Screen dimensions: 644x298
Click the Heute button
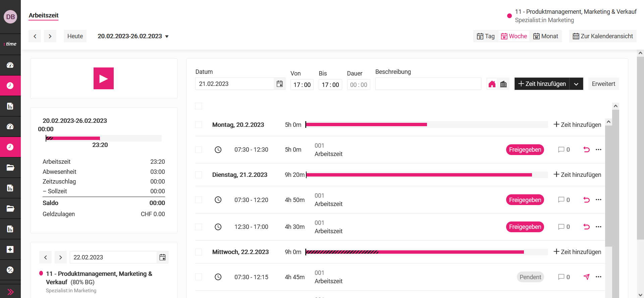75,36
